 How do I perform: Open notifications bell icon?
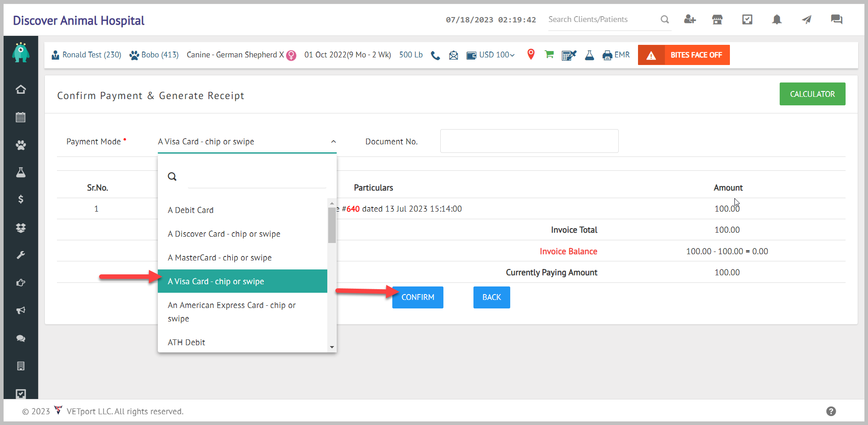click(777, 19)
